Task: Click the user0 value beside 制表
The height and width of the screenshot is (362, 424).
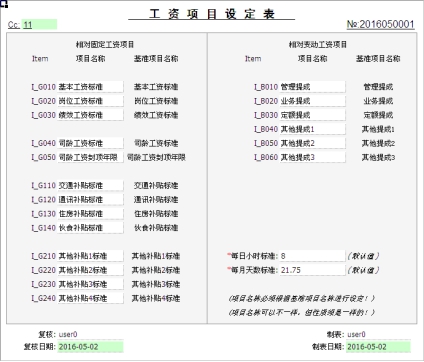Action: click(x=356, y=334)
